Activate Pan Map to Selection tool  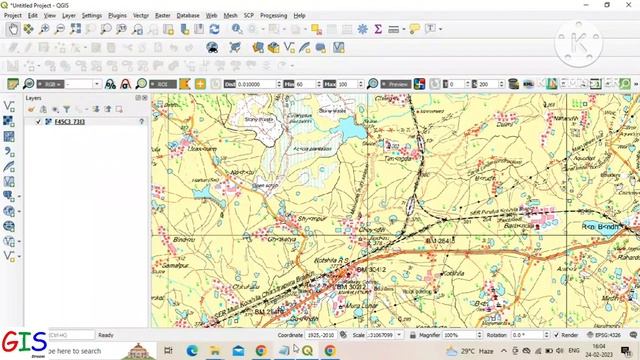tap(29, 29)
